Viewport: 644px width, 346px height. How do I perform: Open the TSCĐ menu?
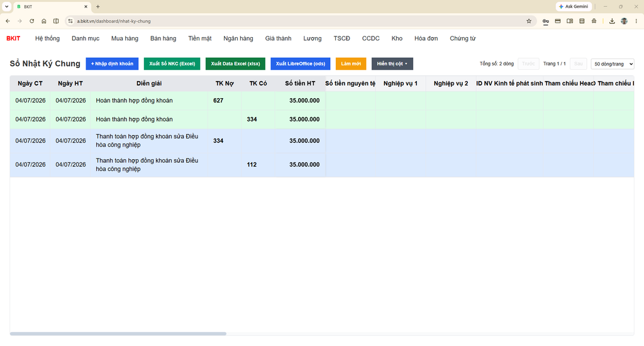[341, 38]
